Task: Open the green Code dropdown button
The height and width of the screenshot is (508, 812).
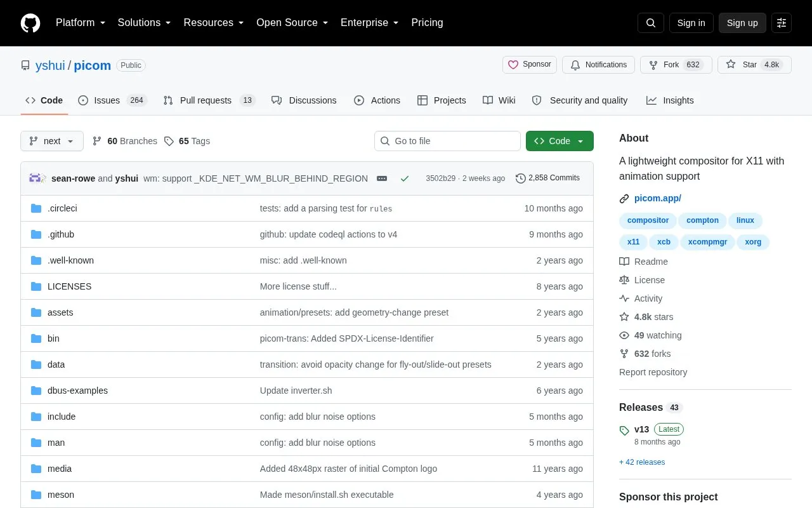Action: (560, 141)
